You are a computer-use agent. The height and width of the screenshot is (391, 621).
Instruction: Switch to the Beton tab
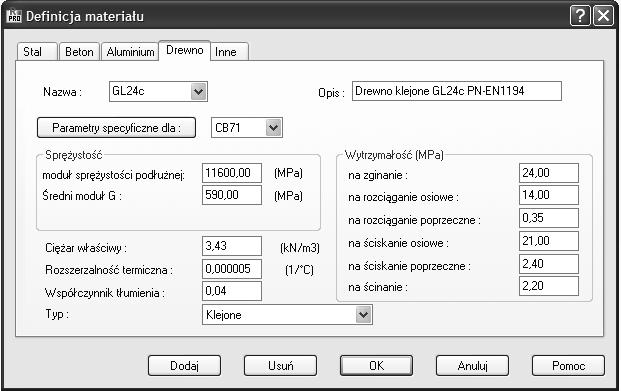click(79, 51)
